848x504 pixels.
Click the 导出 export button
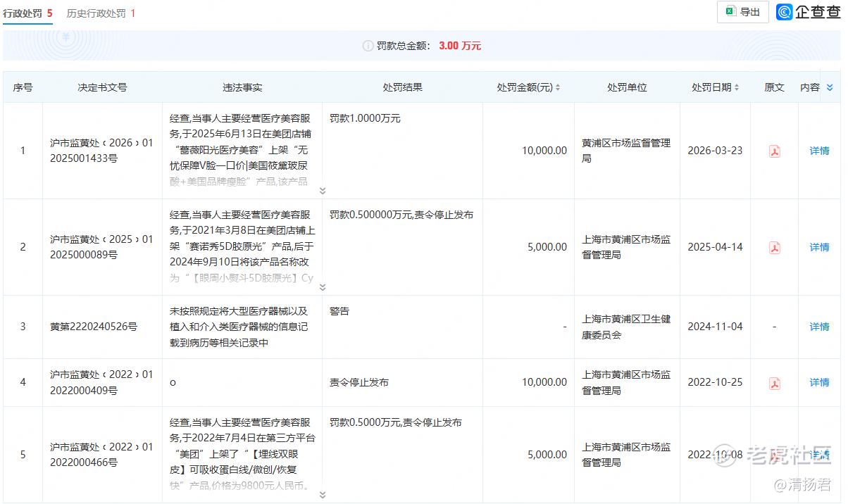tap(743, 12)
